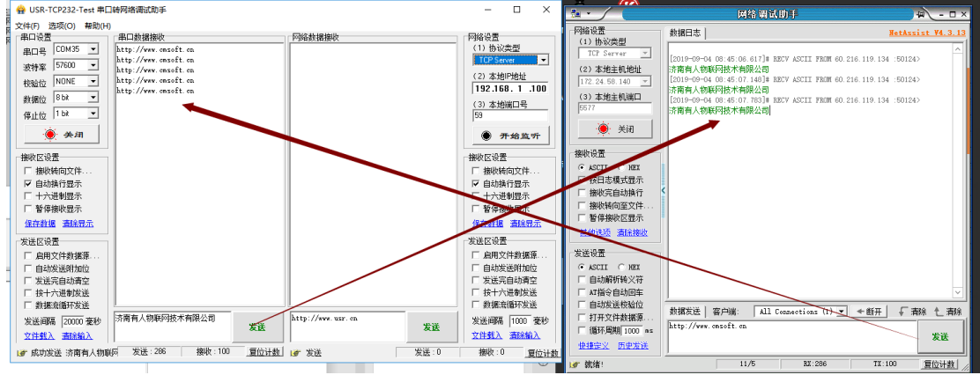Viewport: 980px width, 375px height.
Task: Switch to the 数据日志 tab
Action: click(x=685, y=33)
